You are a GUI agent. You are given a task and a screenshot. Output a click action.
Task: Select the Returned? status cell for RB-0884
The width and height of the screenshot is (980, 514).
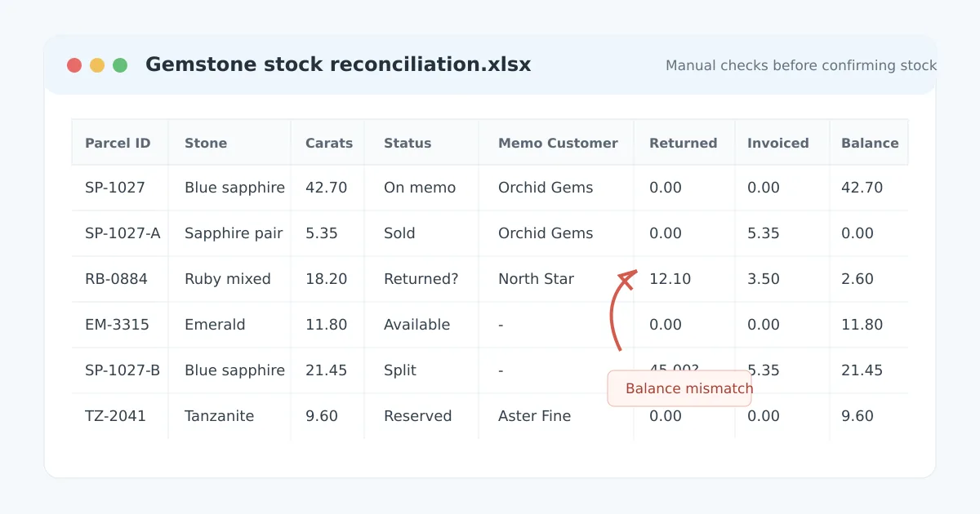pyautogui.click(x=421, y=279)
